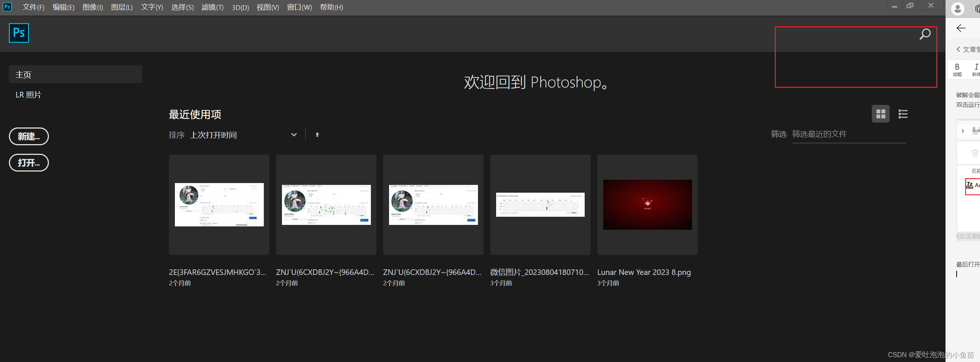Open the sort dropdown 上次打开时间

click(x=244, y=135)
